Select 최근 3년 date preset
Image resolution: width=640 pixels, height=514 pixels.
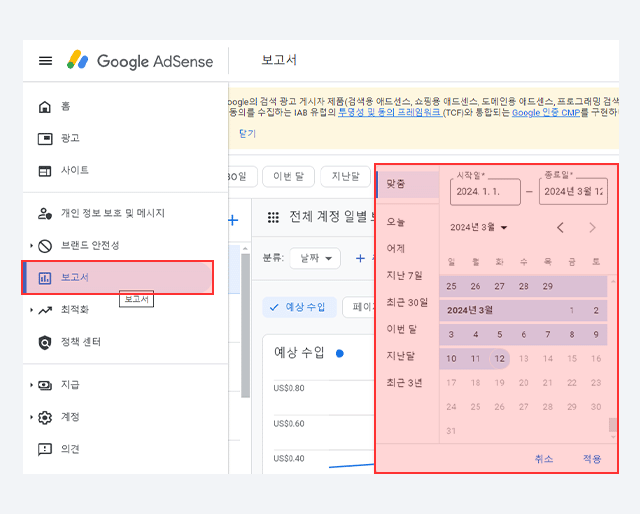tap(404, 383)
